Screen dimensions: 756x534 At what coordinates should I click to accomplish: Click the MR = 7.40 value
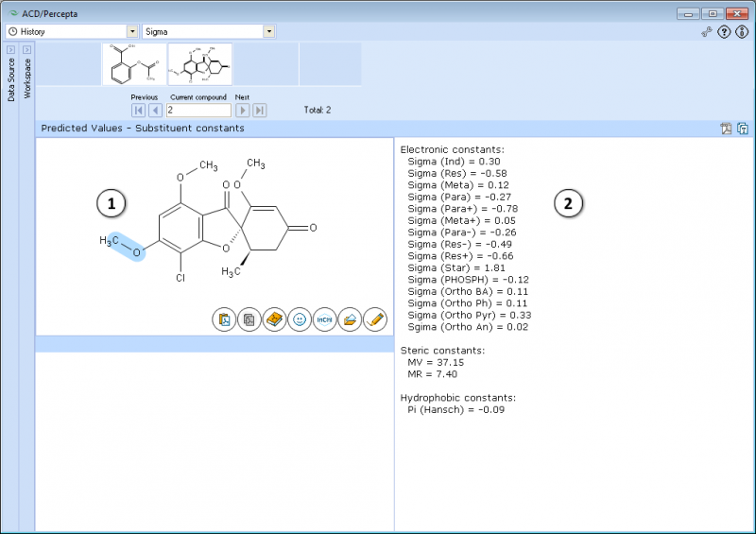pos(433,374)
